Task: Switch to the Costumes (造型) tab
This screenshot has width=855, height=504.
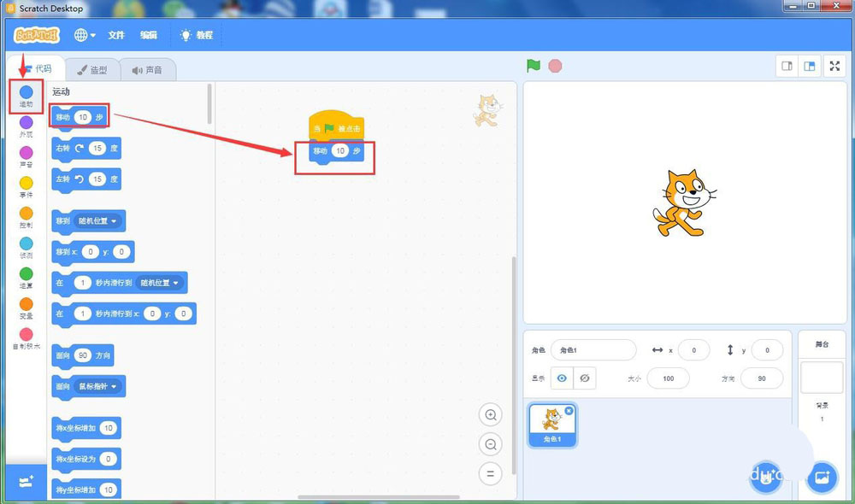Action: [x=92, y=70]
